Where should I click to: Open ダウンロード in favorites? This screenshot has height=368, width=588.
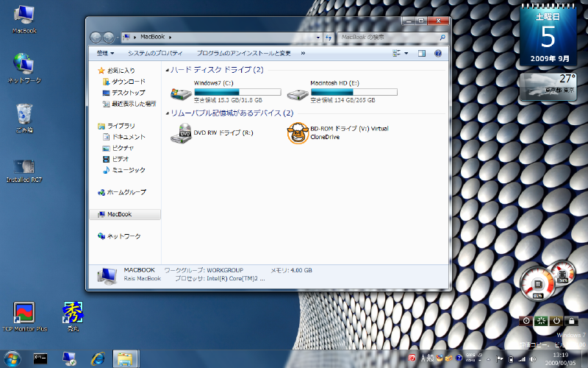pyautogui.click(x=124, y=82)
